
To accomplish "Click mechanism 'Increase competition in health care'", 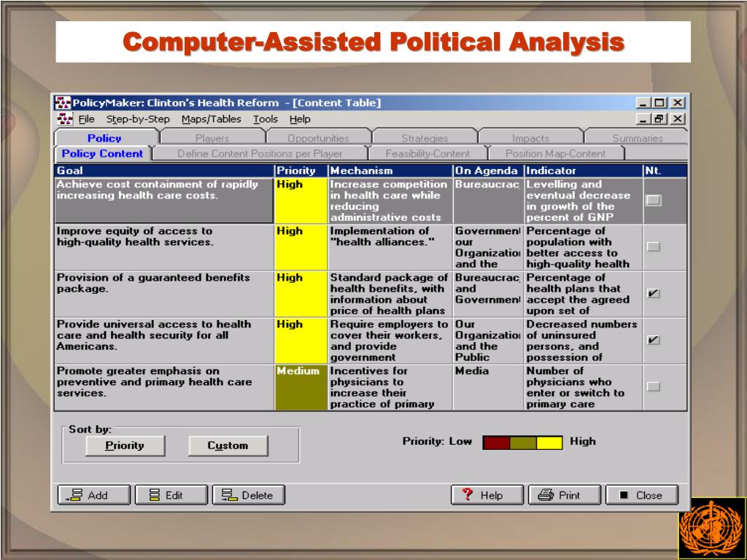I will coord(390,201).
